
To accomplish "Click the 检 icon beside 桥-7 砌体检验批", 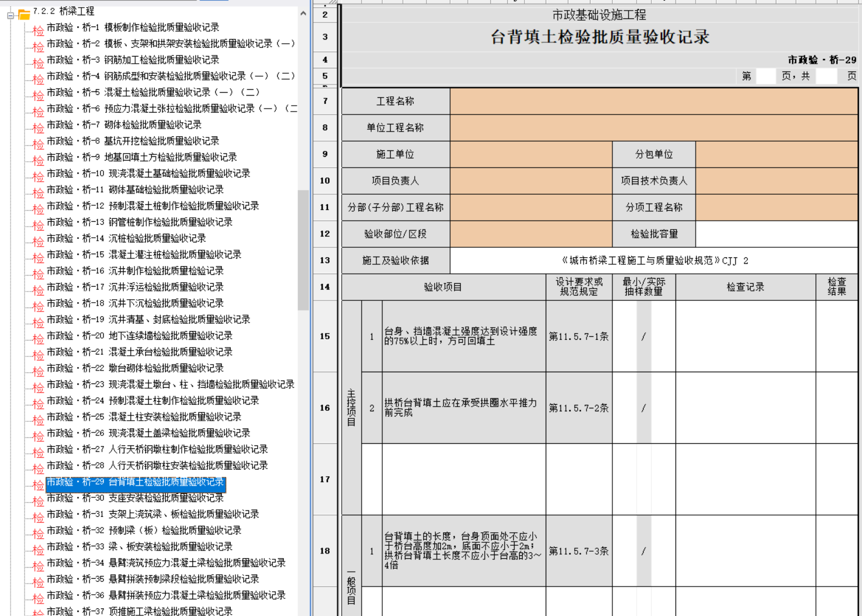I will point(38,128).
